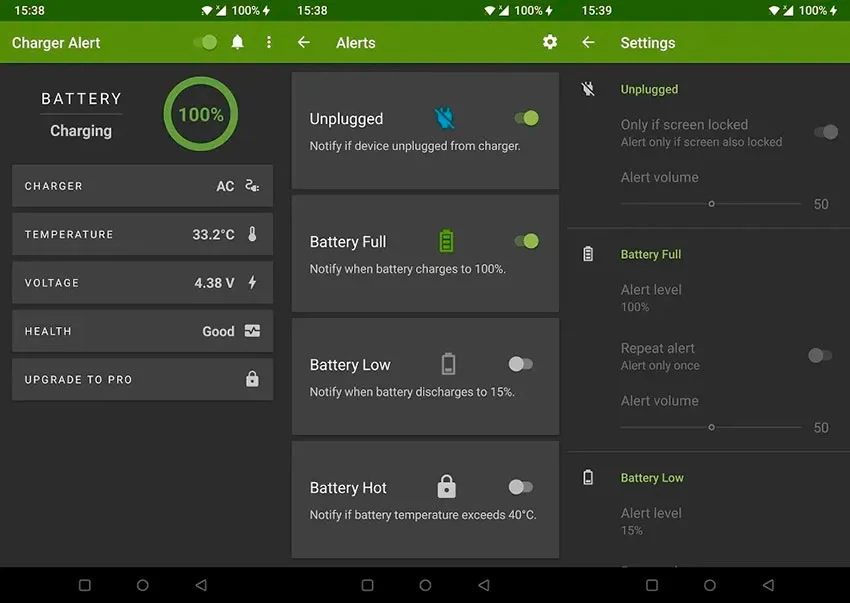
Task: Adjust Battery Full alert volume slider
Action: [711, 427]
